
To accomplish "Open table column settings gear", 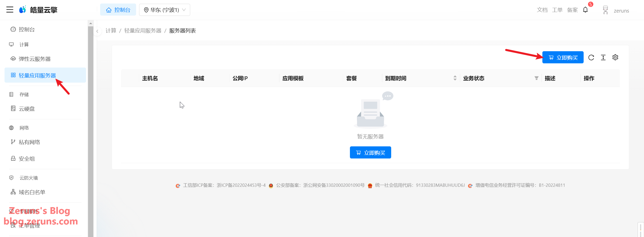I will pyautogui.click(x=615, y=57).
